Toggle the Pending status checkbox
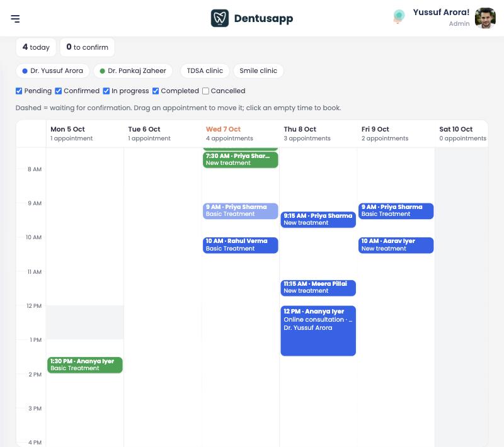The image size is (504, 447). pyautogui.click(x=19, y=91)
